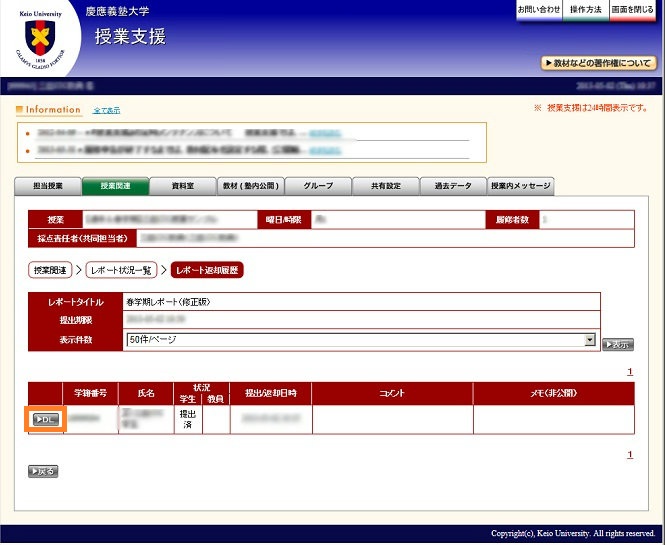Open the 資料室 tab
The height and width of the screenshot is (545, 665).
(183, 186)
